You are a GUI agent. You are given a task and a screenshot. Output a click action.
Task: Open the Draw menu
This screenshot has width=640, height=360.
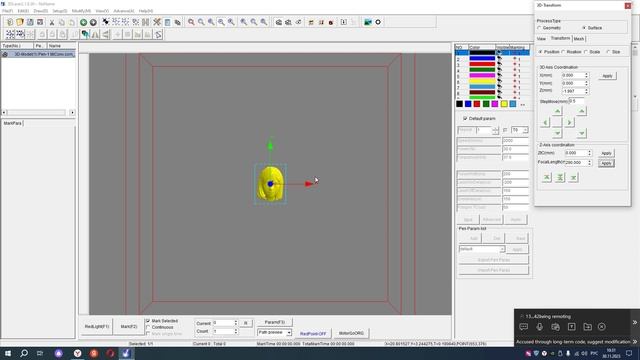(40, 11)
